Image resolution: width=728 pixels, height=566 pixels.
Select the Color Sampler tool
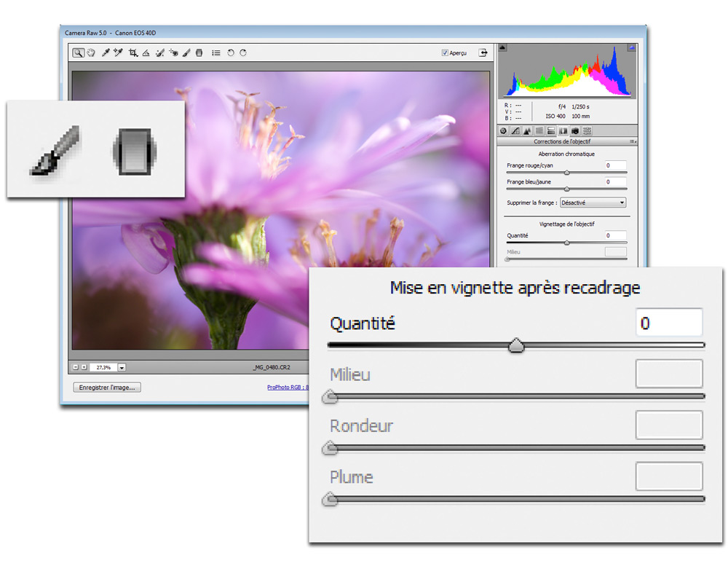[x=118, y=53]
